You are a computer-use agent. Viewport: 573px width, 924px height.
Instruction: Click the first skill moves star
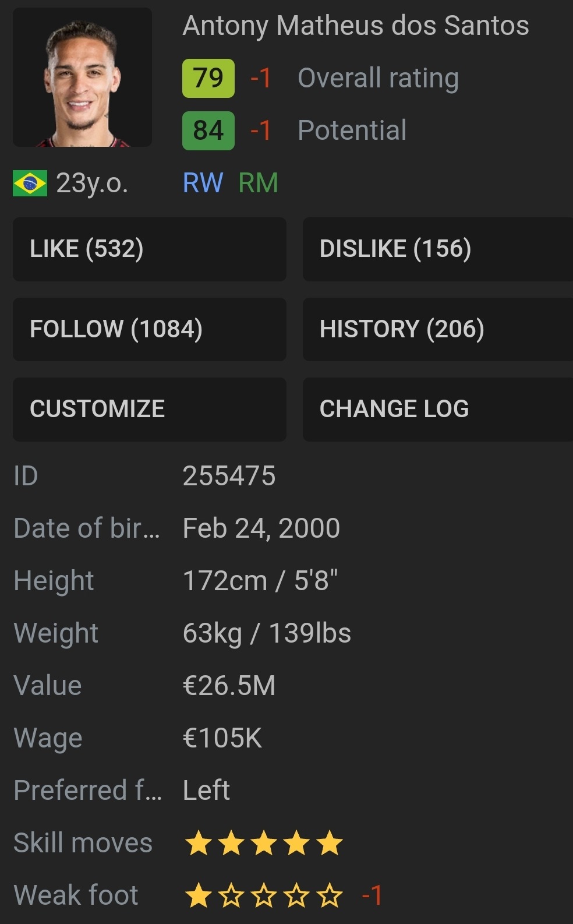(199, 843)
